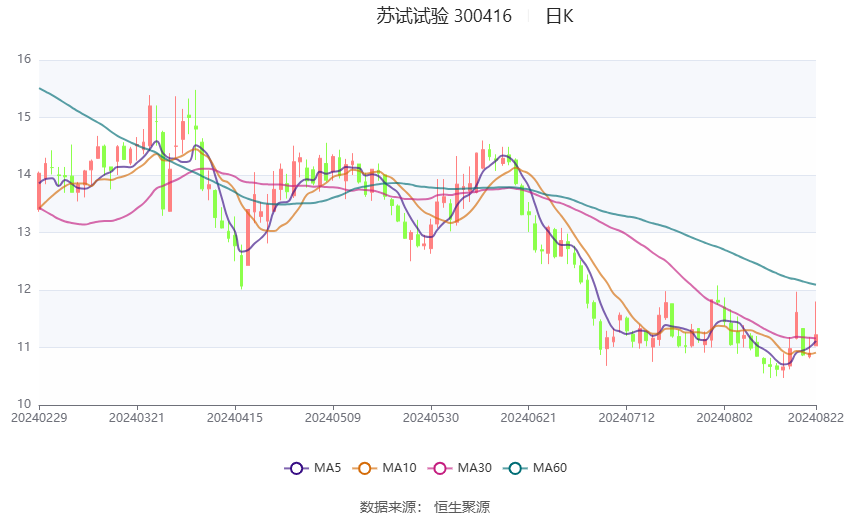
Task: Click the y-axis label 14
Action: tap(24, 174)
